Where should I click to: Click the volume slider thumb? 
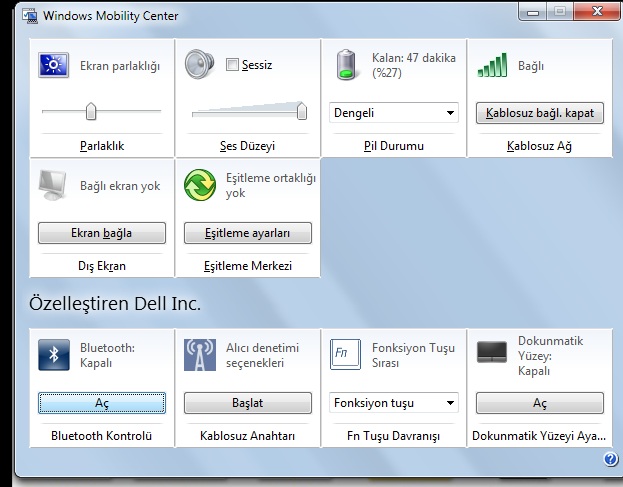click(x=302, y=111)
